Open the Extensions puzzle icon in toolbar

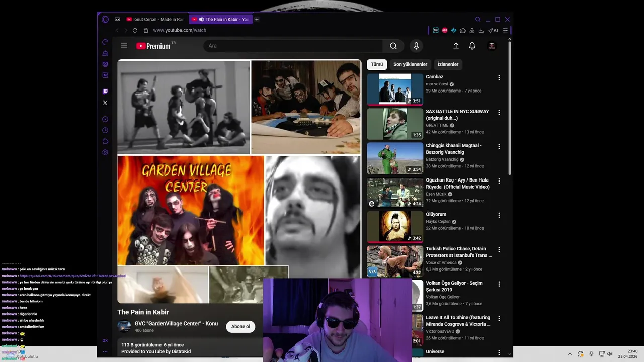[x=463, y=30]
